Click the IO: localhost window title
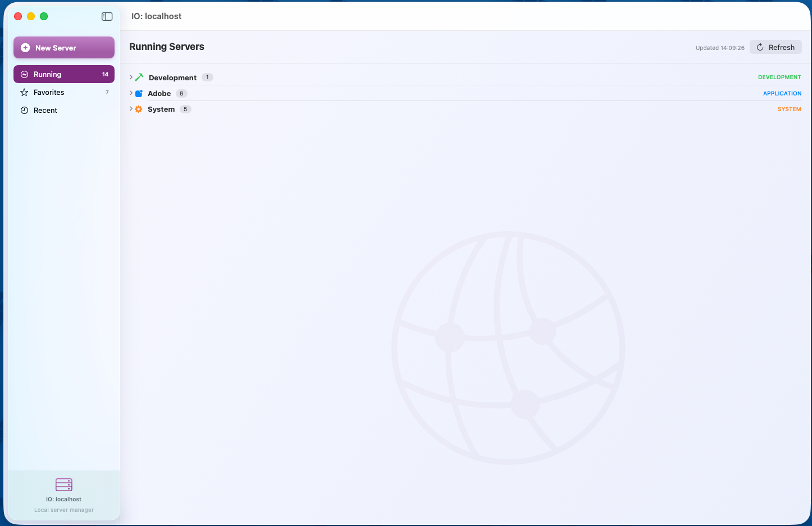 tap(157, 16)
